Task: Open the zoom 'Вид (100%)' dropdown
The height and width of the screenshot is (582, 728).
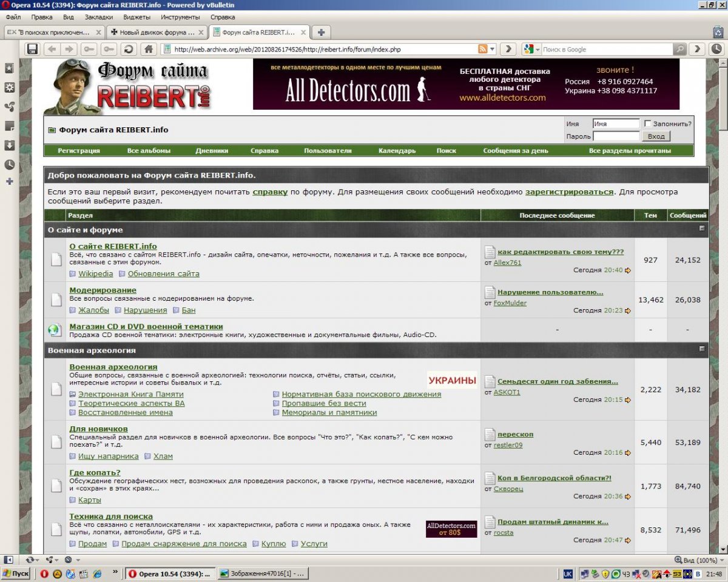Action: (x=699, y=560)
